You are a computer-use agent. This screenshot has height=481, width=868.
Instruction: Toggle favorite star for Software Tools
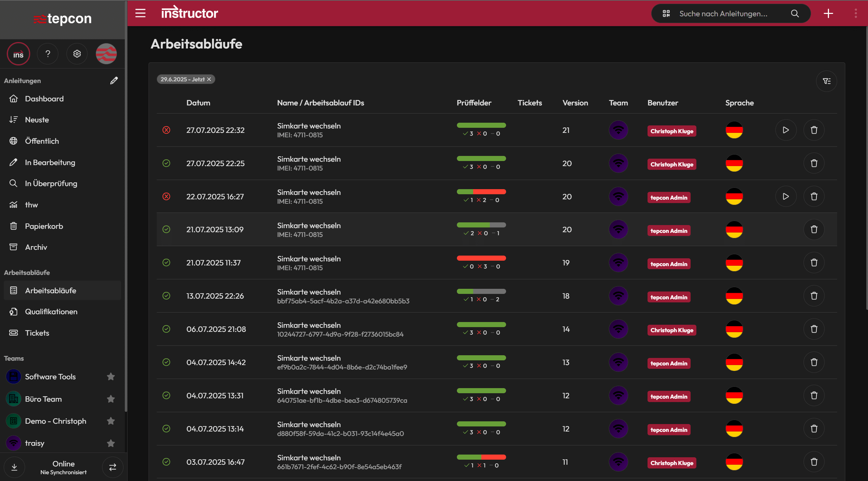tap(111, 377)
